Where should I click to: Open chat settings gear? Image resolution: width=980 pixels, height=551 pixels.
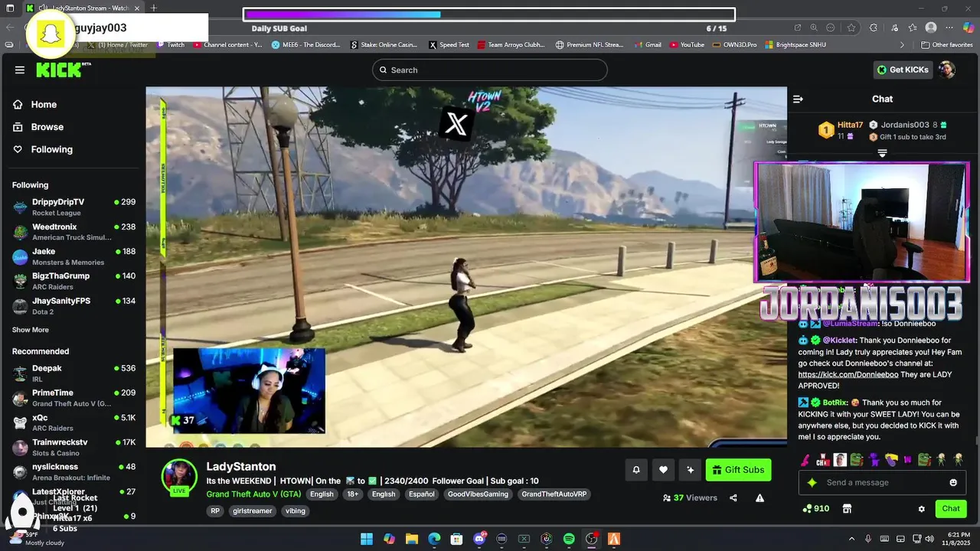(x=922, y=509)
